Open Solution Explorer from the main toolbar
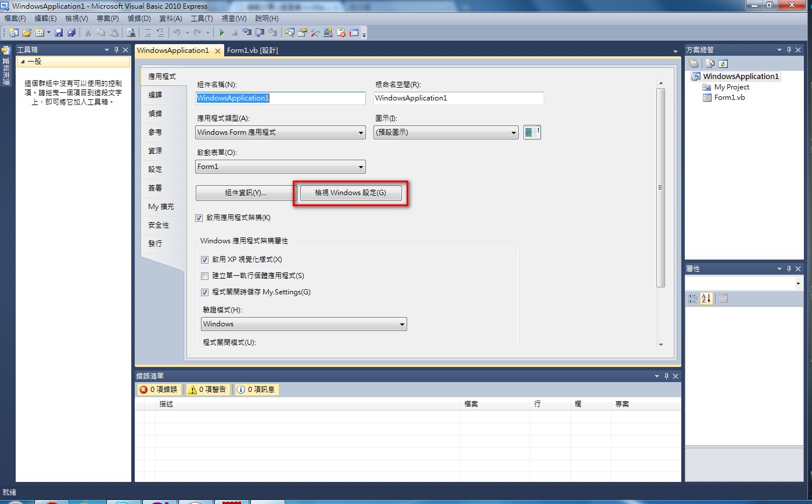This screenshot has height=504, width=812. pyautogui.click(x=289, y=33)
